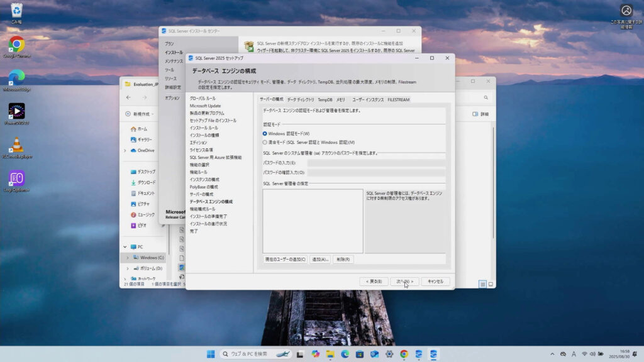
Task: Click the Windows Start button on the taskbar
Action: pos(211,354)
